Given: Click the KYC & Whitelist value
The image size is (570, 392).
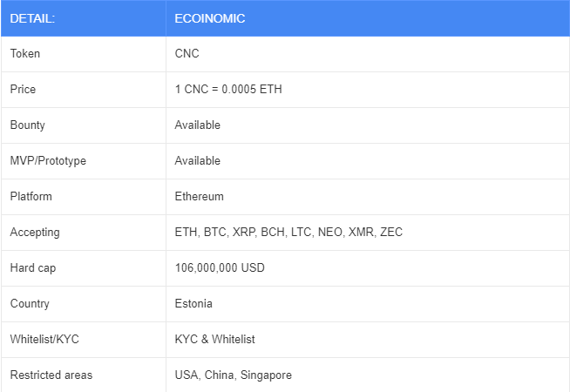Looking at the screenshot, I should tap(214, 340).
